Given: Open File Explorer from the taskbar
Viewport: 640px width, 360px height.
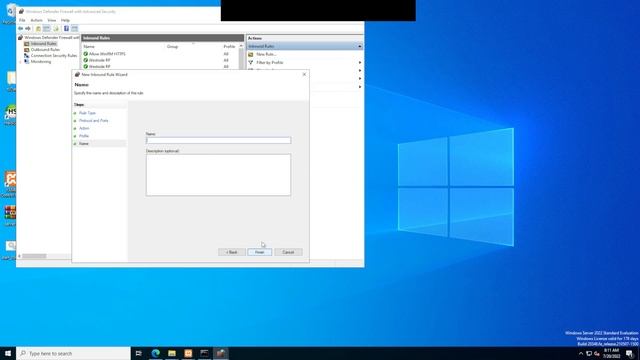Looking at the screenshot, I should [x=172, y=353].
